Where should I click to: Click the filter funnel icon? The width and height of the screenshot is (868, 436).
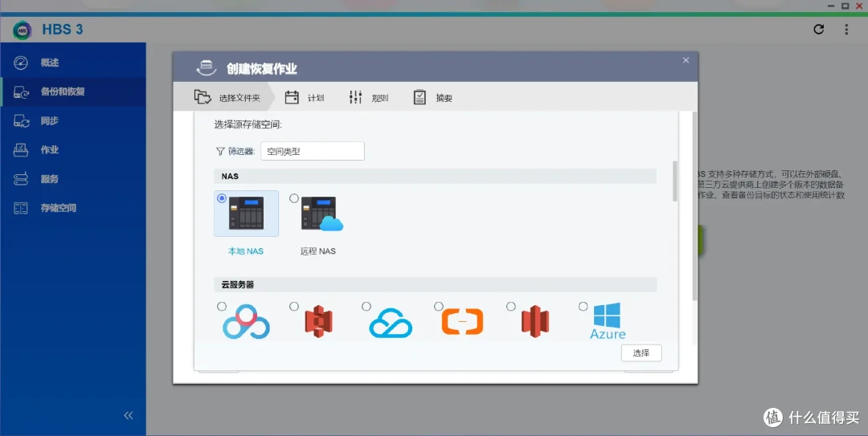(219, 151)
